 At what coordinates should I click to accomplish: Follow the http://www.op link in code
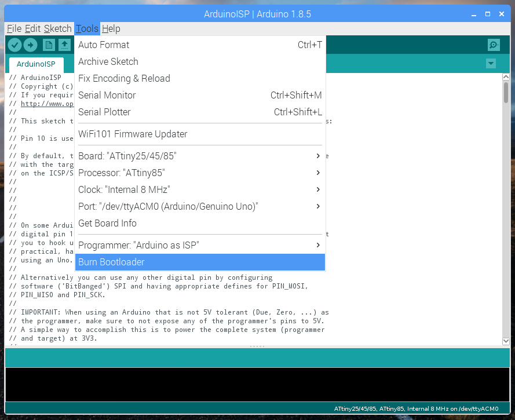pyautogui.click(x=47, y=104)
